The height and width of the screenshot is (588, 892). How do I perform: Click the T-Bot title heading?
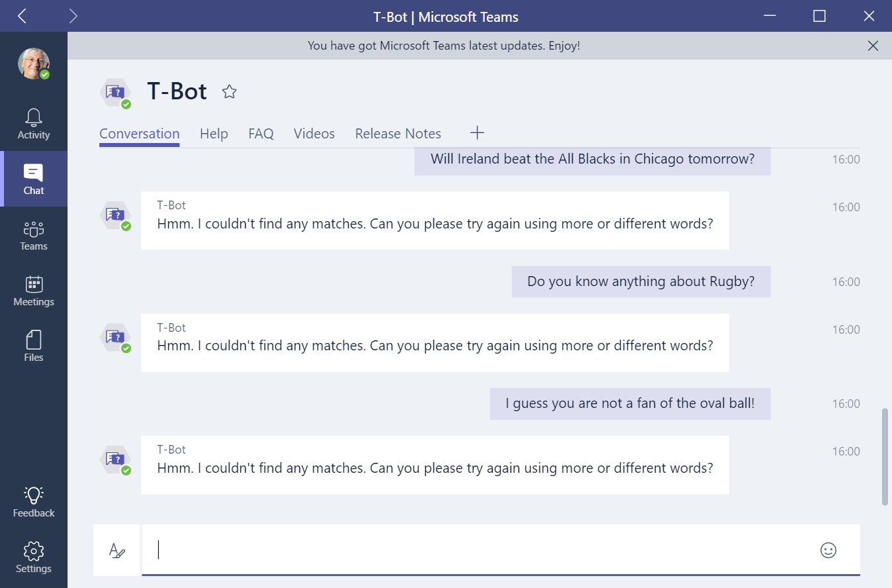177,91
